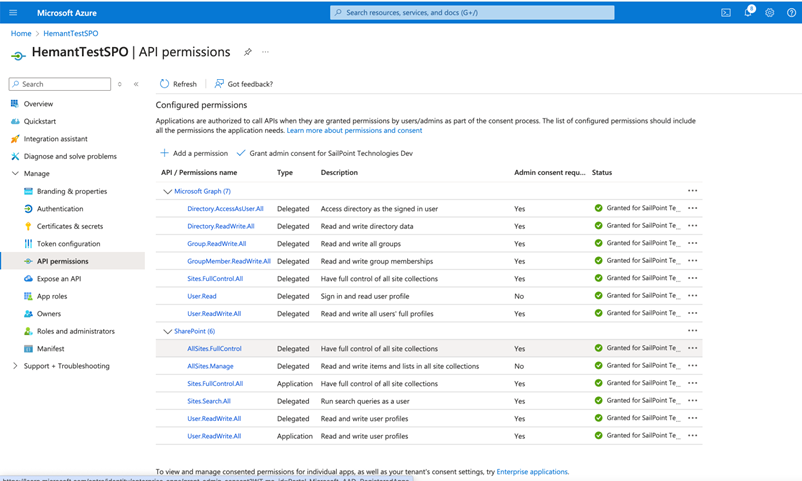Collapse the SharePoint (6) permissions group

point(167,331)
